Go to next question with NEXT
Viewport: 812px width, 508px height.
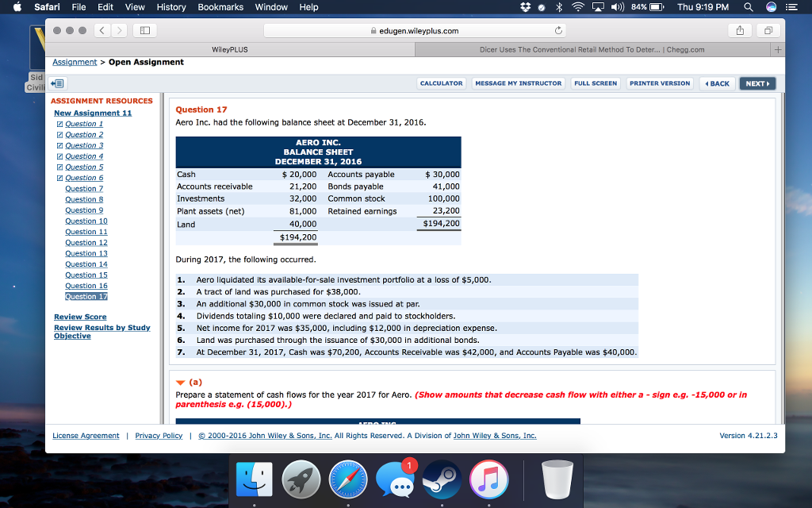[x=757, y=83]
